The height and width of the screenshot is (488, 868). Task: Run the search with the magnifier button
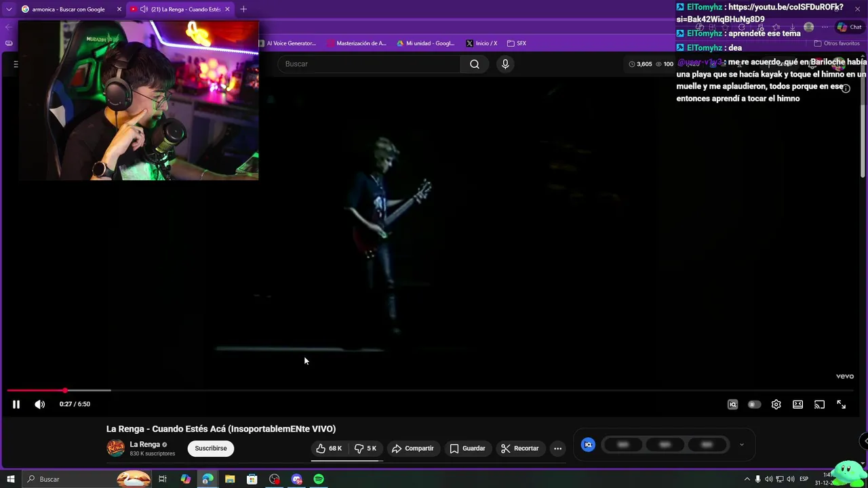475,64
